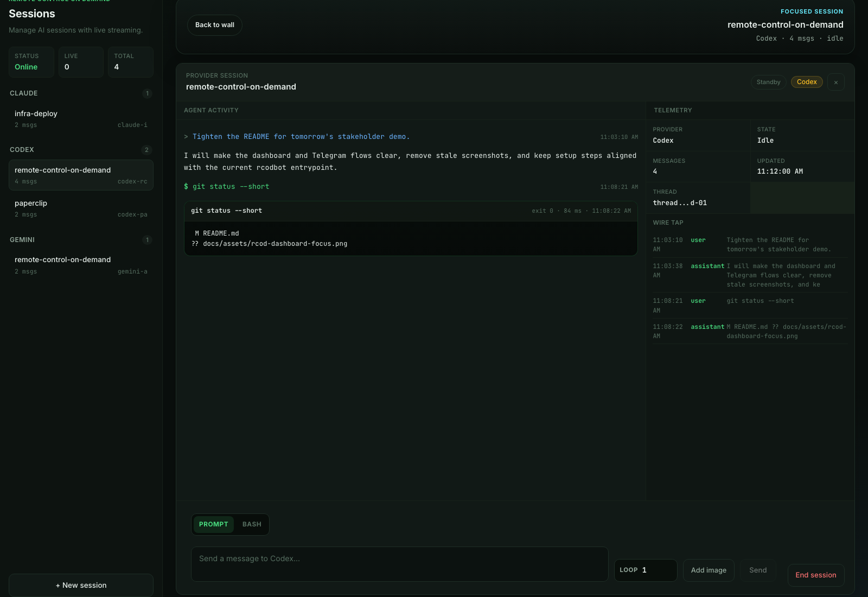Open Gemini remote-control-on-demand session
Screen dimensions: 868x597
coord(81,265)
